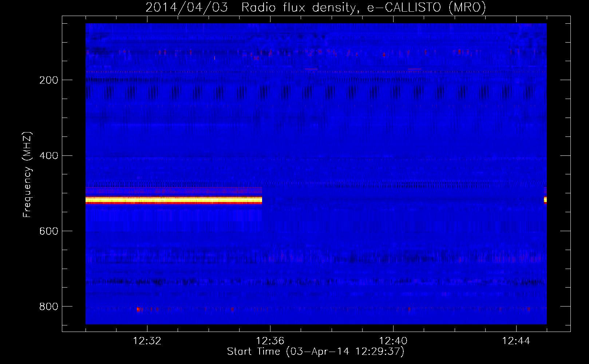Click the "Start Time (03-Apr-14 12:29:37)" label

click(316, 352)
